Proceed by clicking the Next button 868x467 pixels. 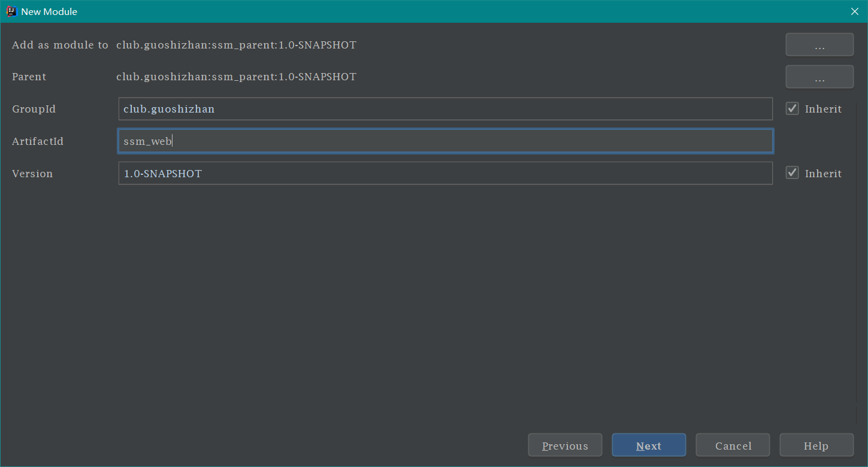click(649, 445)
